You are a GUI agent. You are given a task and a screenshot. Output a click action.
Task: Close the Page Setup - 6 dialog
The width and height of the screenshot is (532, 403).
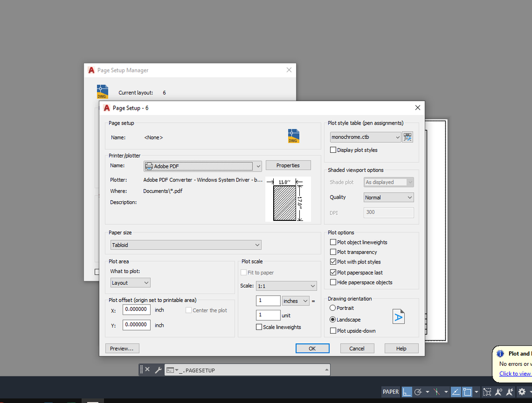pos(418,108)
